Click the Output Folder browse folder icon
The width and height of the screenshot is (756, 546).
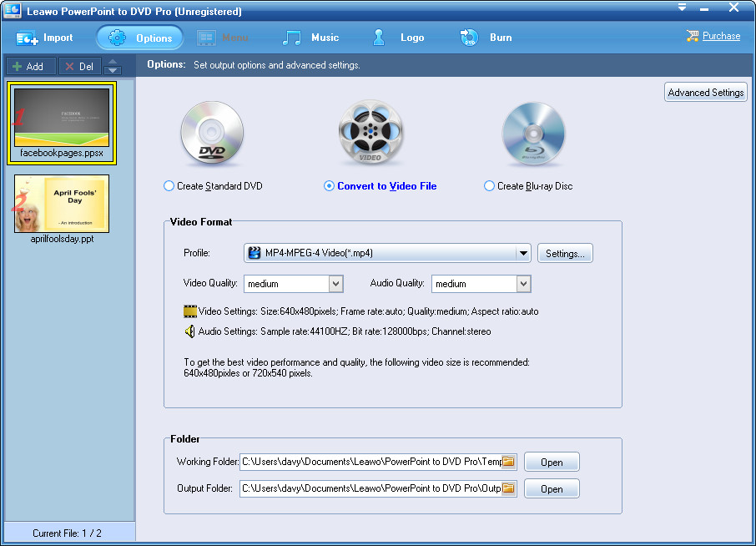pyautogui.click(x=508, y=488)
